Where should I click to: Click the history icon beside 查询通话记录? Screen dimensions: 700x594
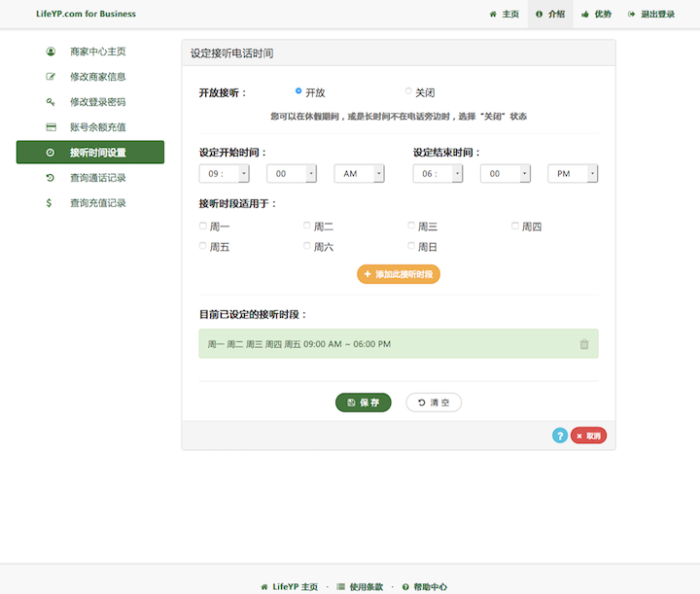coord(50,178)
